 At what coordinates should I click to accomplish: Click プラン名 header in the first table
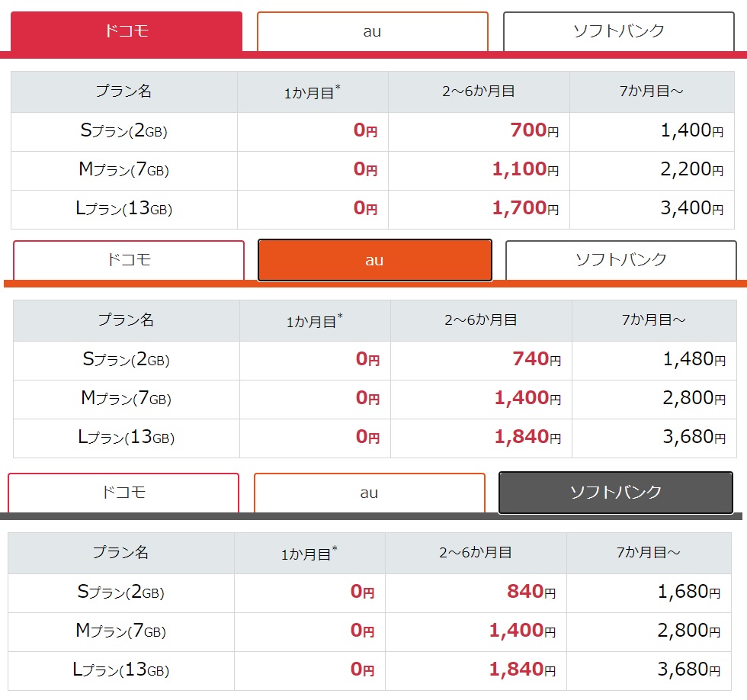click(123, 92)
